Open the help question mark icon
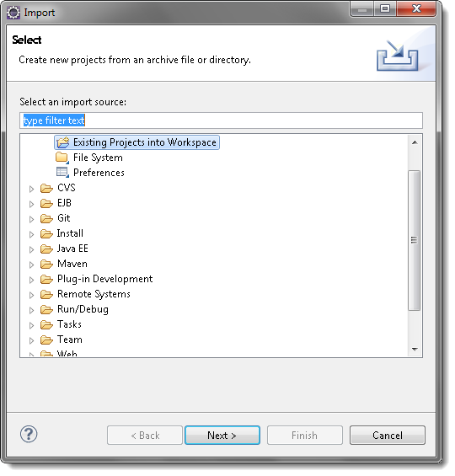Viewport: 455px width, 476px height. pos(29,435)
